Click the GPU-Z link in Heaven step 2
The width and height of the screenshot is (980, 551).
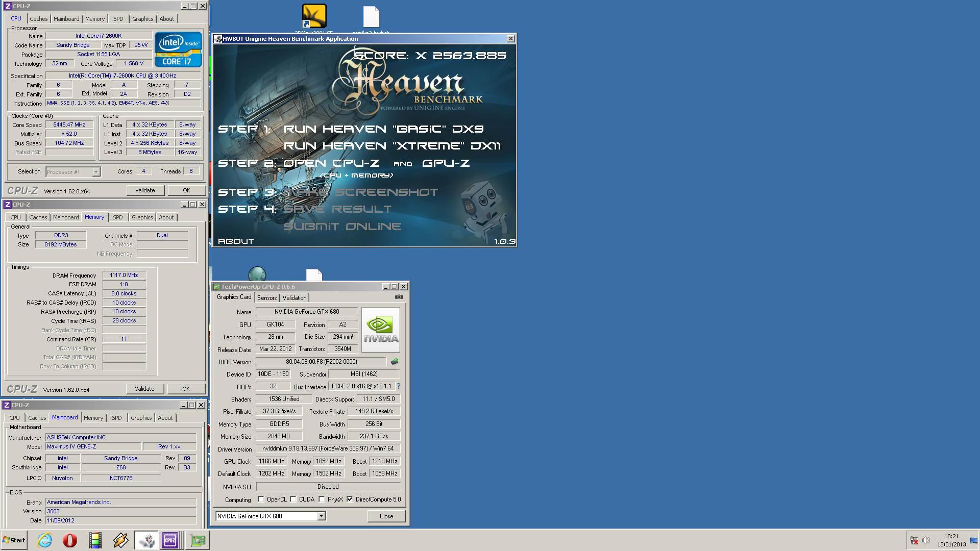[x=446, y=163]
